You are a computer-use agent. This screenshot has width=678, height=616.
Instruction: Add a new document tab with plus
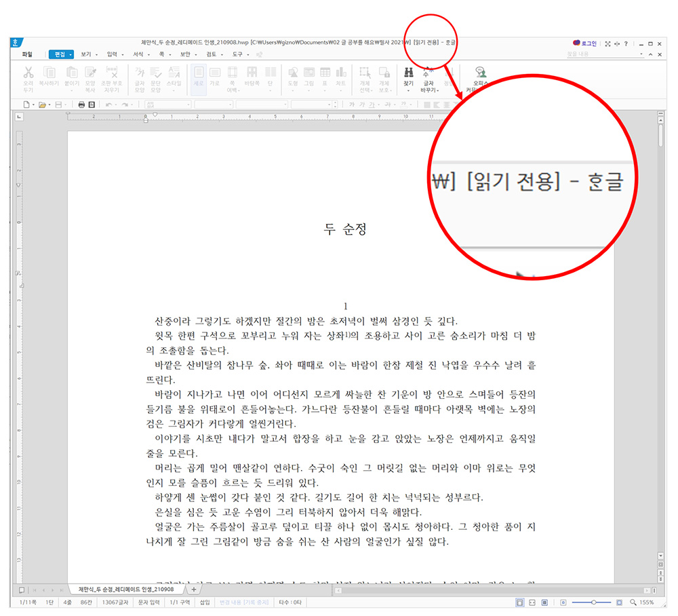[194, 589]
